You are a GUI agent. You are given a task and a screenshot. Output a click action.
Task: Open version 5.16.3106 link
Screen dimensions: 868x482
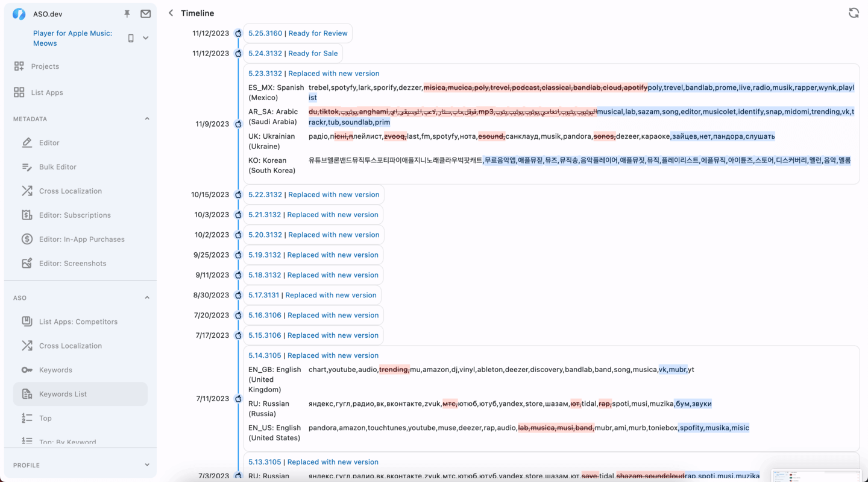tap(265, 316)
